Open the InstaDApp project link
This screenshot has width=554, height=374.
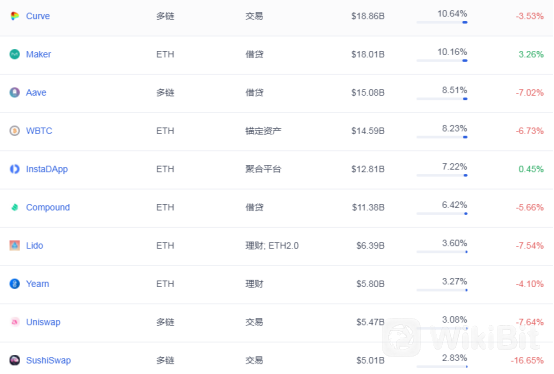click(x=47, y=169)
